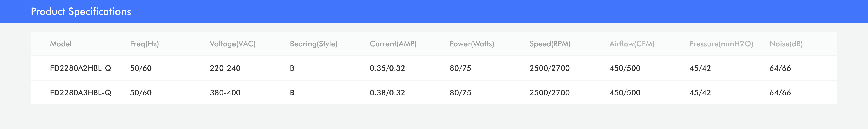The width and height of the screenshot is (868, 129).
Task: Click the 2500/2700 speed in FD2280A2HBL-Q row
Action: click(549, 68)
